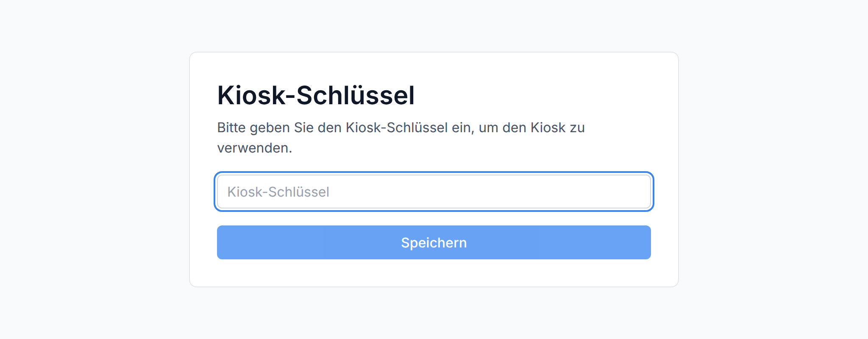Image resolution: width=868 pixels, height=339 pixels.
Task: Place the cursor in the kiosk key text box
Action: tap(434, 192)
